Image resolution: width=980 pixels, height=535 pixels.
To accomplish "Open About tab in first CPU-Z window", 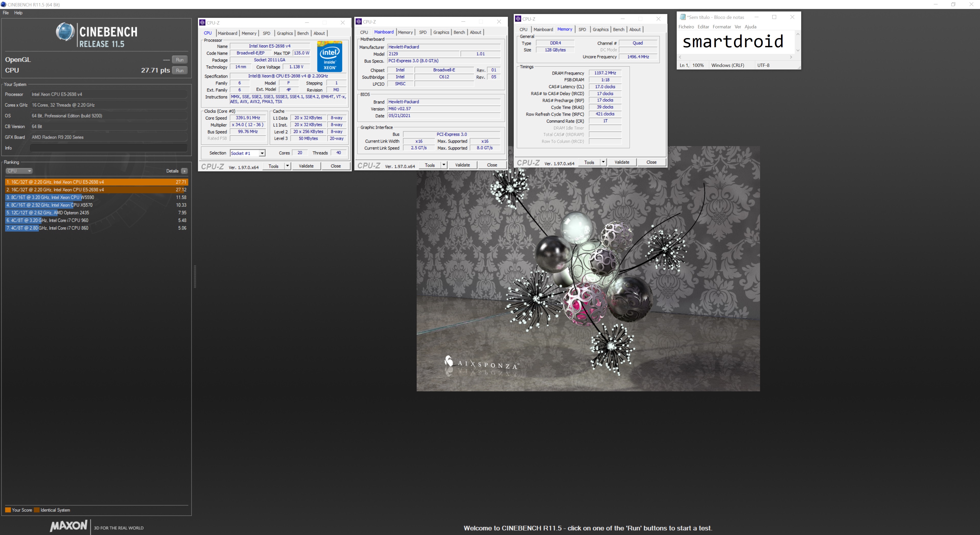I will pos(319,33).
